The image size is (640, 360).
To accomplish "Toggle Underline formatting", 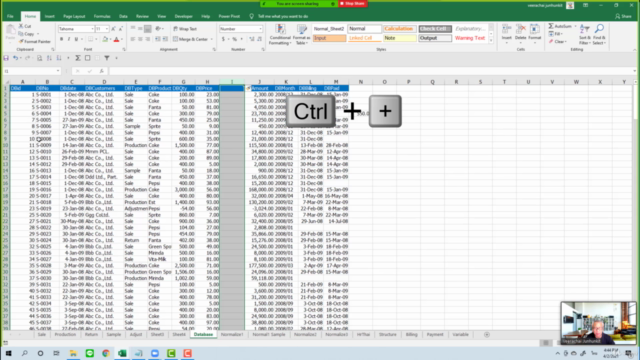I will (76, 39).
